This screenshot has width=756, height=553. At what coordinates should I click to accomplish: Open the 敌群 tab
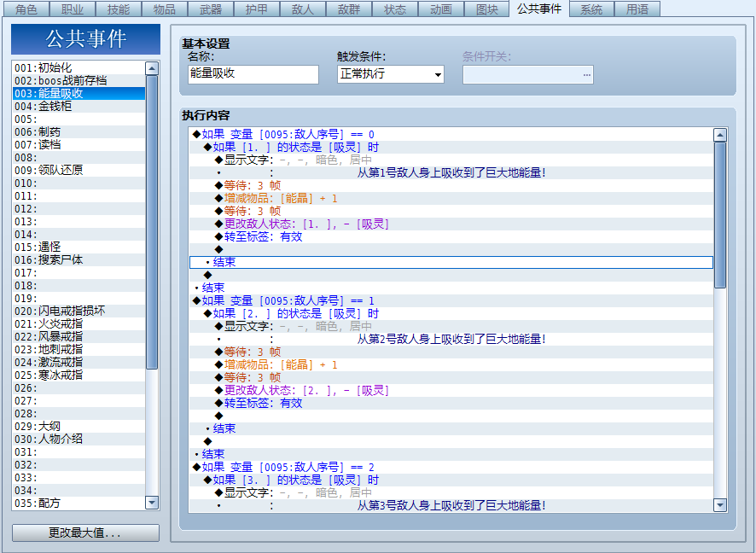pos(349,9)
